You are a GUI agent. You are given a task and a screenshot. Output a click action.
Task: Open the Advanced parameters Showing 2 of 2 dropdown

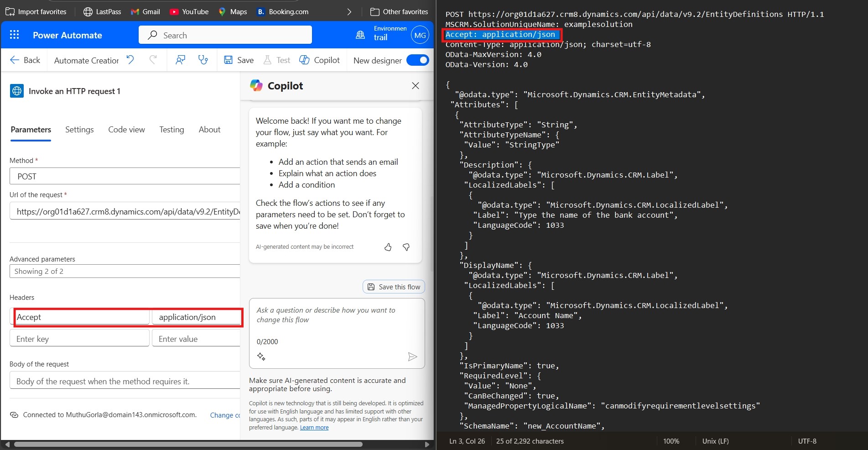point(125,271)
